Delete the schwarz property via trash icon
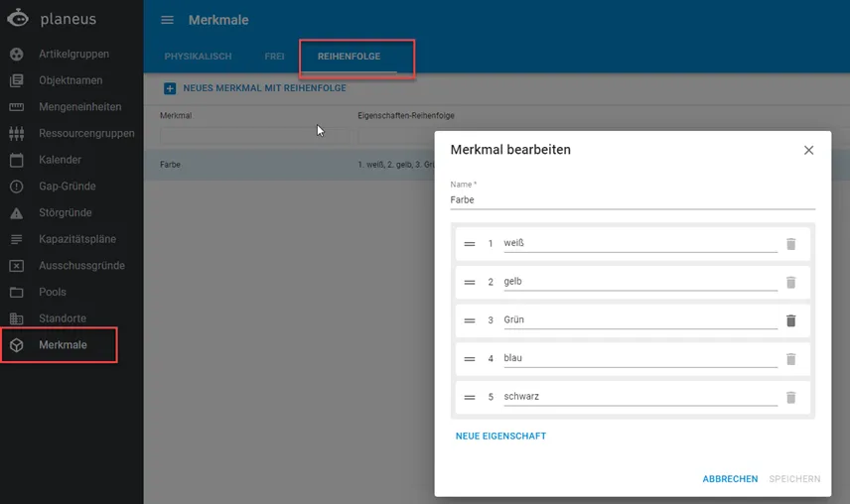Screen dimensions: 850x504 pos(790,398)
